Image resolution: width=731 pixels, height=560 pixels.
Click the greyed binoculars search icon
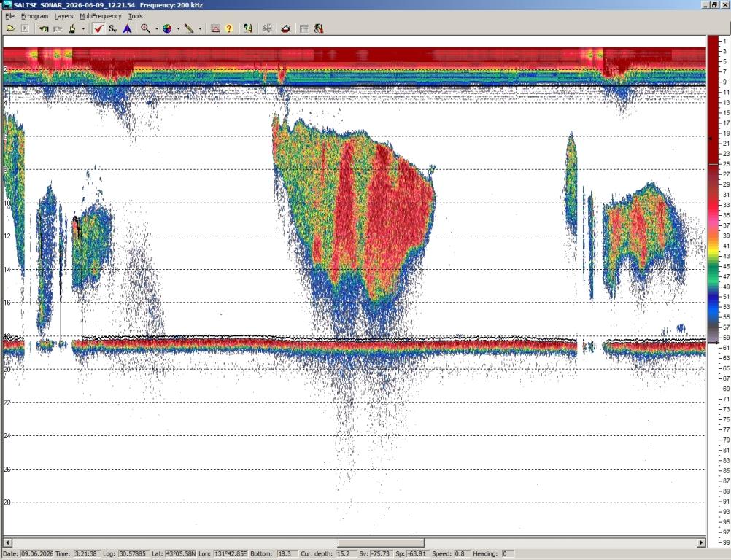tap(267, 28)
